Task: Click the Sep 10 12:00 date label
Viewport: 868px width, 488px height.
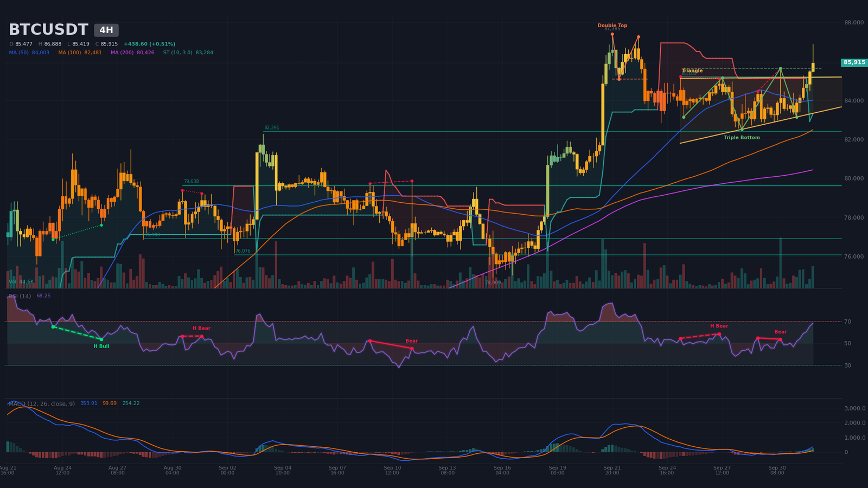Action: [392, 470]
